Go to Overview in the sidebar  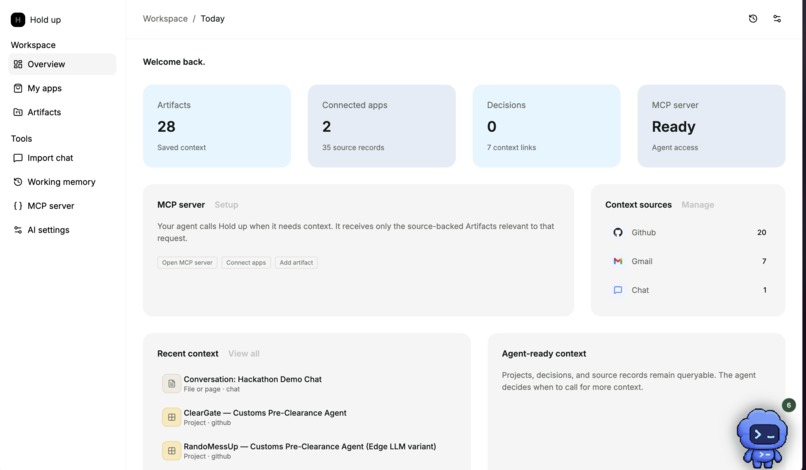(x=62, y=64)
